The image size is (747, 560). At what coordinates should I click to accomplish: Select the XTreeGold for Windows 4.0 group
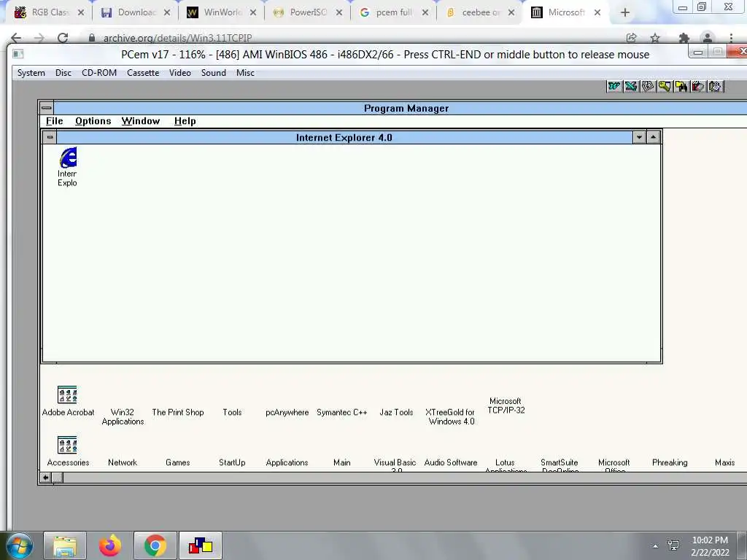tap(451, 416)
